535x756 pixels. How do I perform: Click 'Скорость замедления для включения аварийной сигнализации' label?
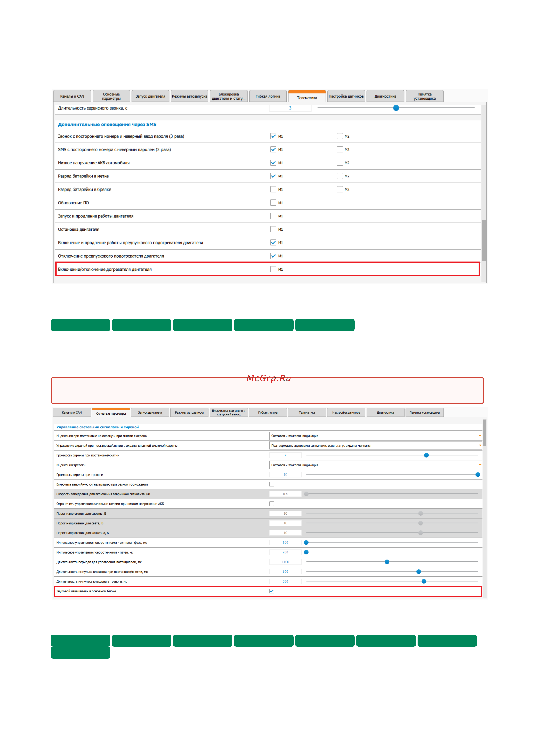(103, 494)
